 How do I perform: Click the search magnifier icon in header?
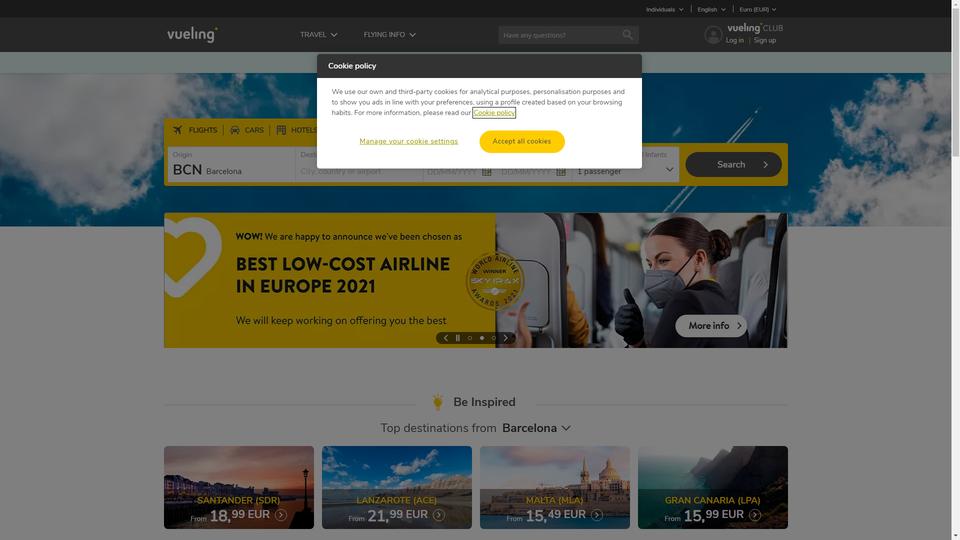coord(628,35)
